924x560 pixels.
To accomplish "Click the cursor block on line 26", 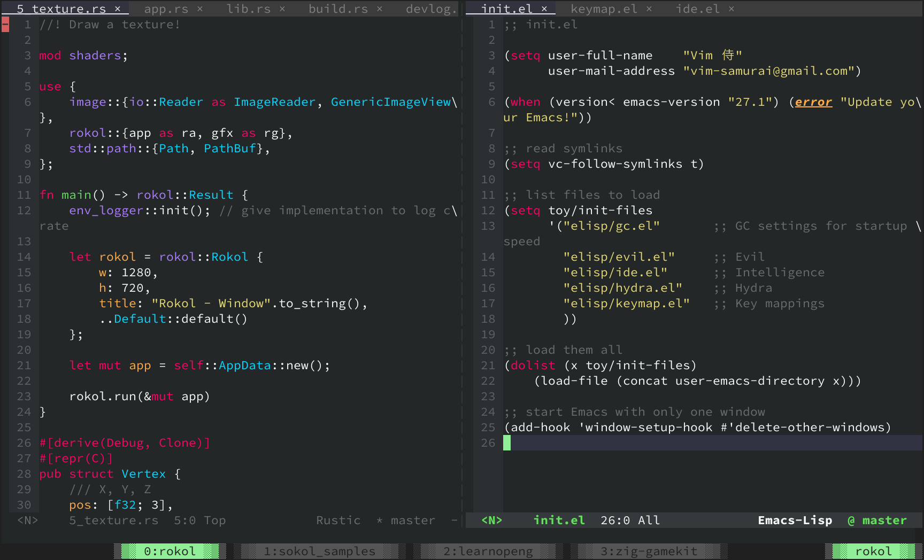I will tap(508, 442).
